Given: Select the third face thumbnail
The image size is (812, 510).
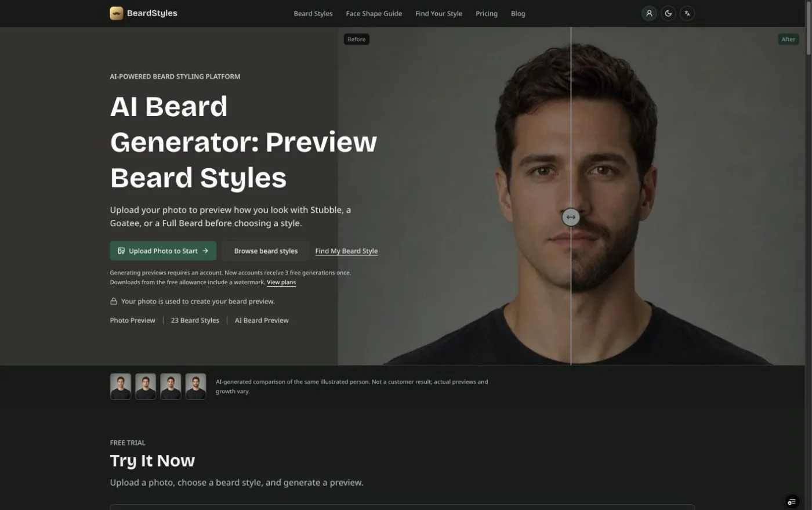Looking at the screenshot, I should click(x=171, y=386).
